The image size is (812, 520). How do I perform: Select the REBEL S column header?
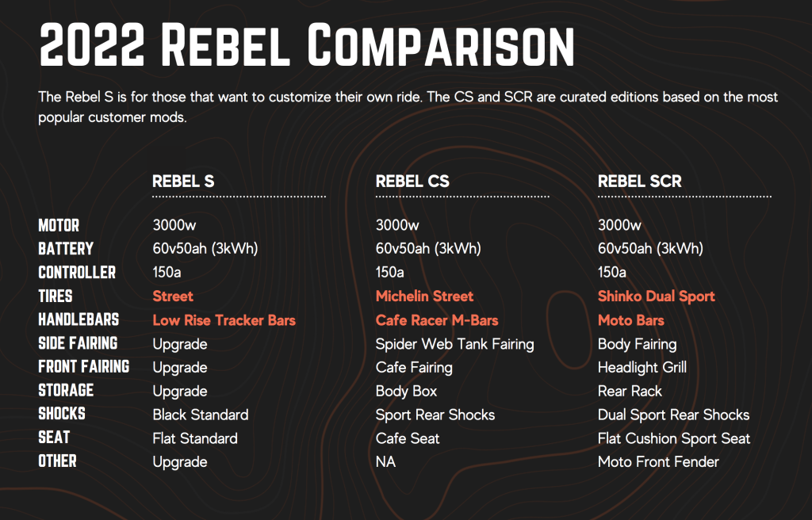tap(183, 182)
